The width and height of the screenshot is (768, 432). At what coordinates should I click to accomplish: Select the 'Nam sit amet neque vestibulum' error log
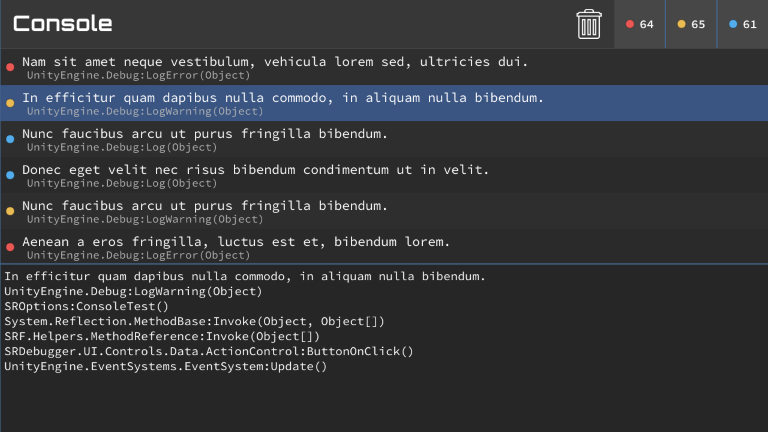(x=384, y=67)
